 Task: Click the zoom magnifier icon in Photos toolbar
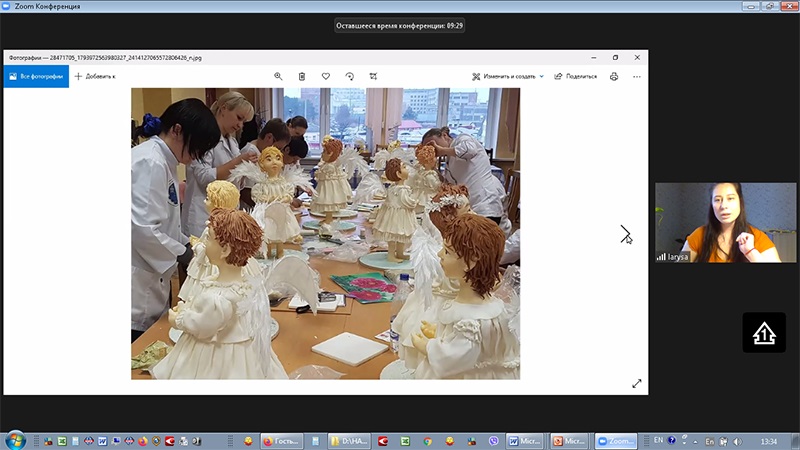(x=279, y=76)
